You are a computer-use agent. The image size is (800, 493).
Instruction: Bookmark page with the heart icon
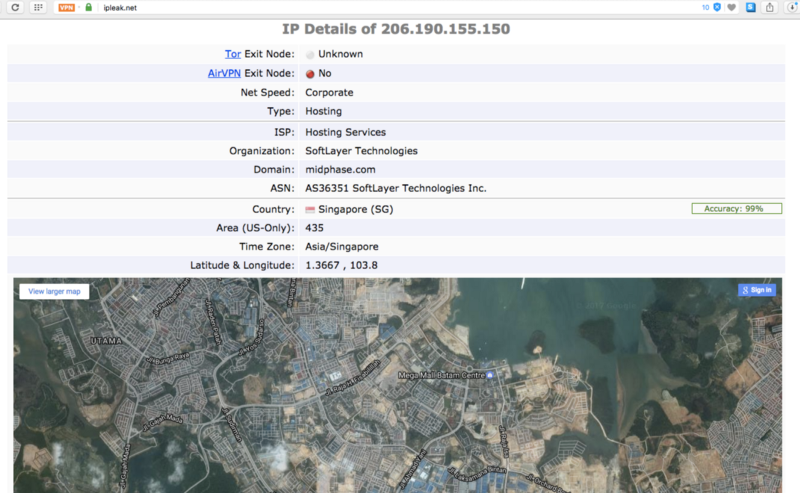[x=732, y=7]
